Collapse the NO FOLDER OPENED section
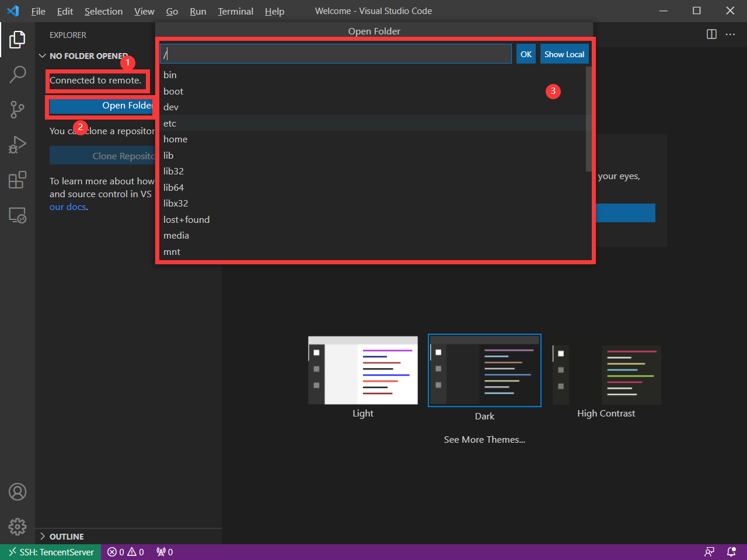This screenshot has width=747, height=560. (x=83, y=56)
